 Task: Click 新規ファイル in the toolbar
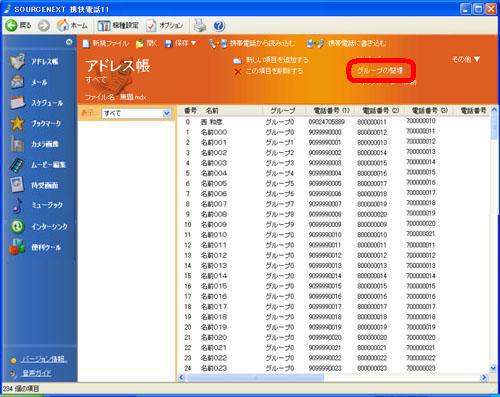tap(106, 43)
